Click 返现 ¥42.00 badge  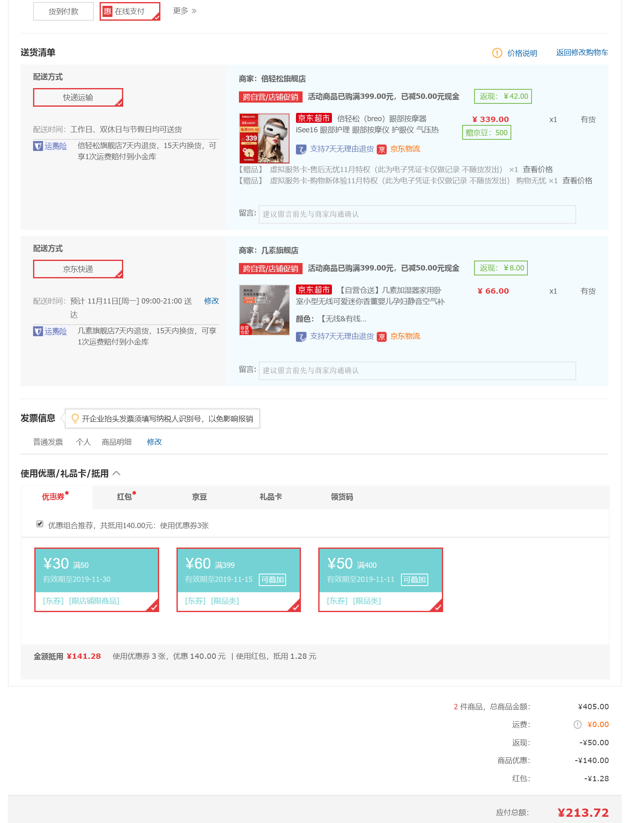tap(503, 96)
